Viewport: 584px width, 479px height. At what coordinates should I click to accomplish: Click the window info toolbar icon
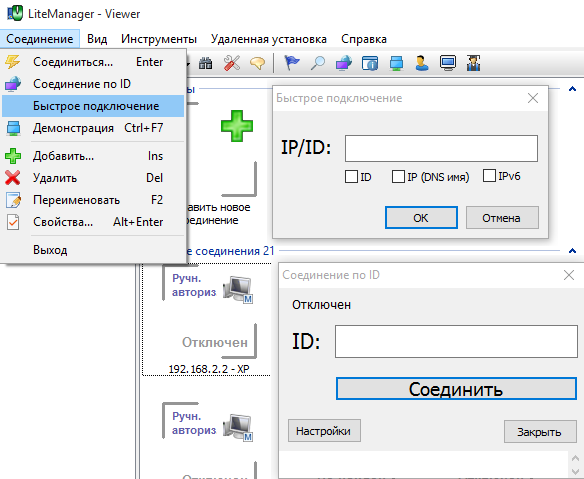[x=369, y=63]
